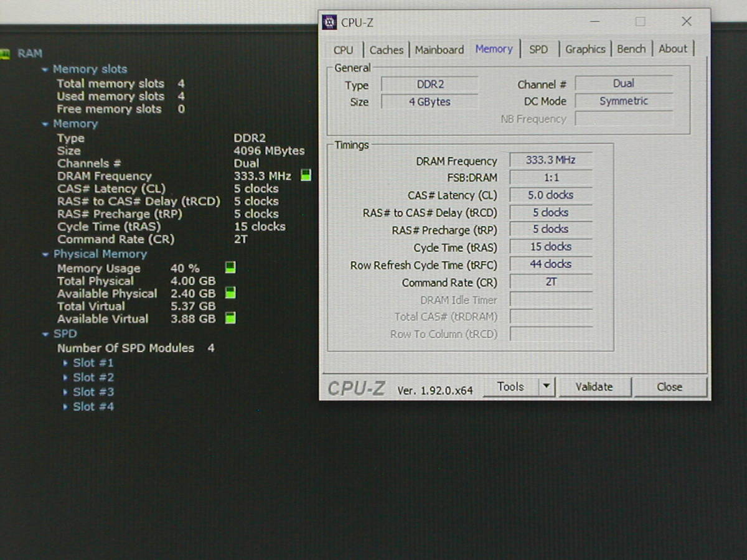Select the RAM heading in the left panel
The width and height of the screenshot is (747, 560).
pyautogui.click(x=30, y=54)
